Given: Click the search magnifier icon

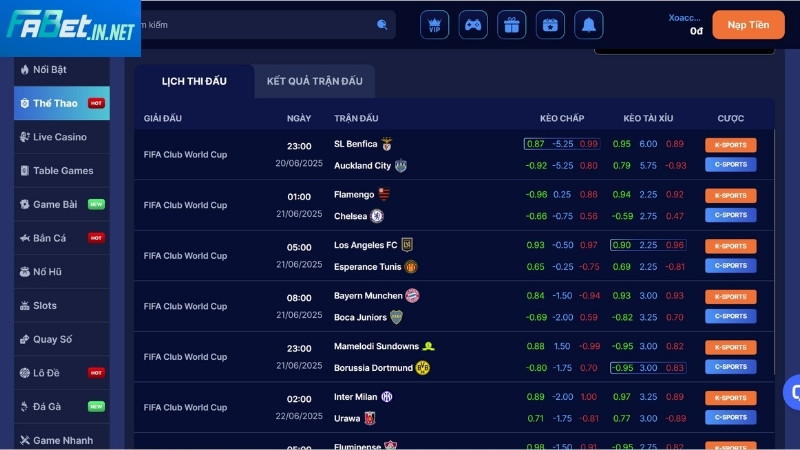Looking at the screenshot, I should [x=382, y=24].
